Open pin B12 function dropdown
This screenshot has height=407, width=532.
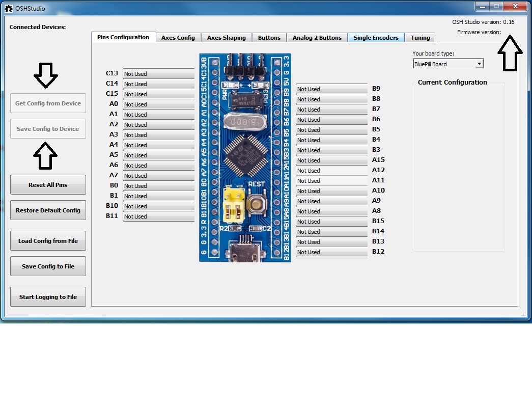[x=332, y=252]
